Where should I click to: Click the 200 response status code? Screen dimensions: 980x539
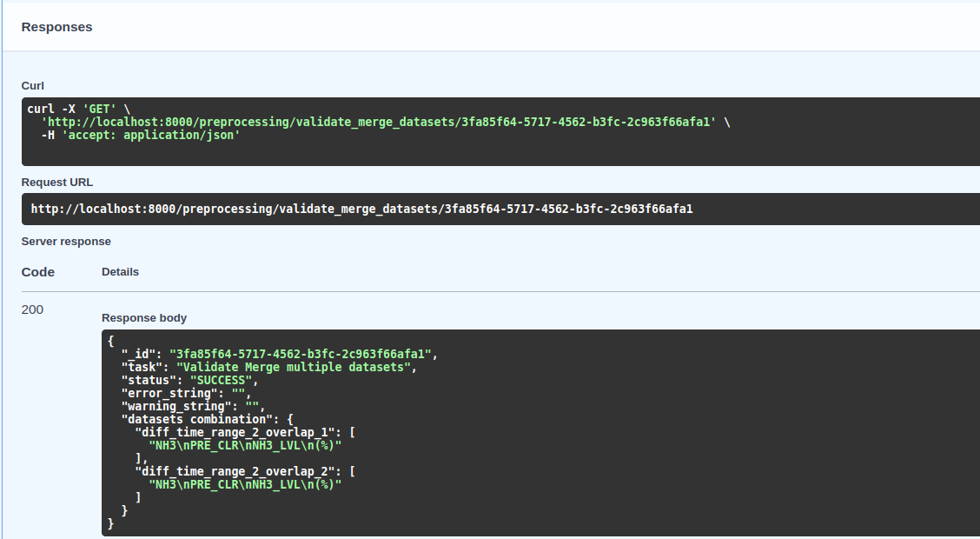[x=32, y=309]
